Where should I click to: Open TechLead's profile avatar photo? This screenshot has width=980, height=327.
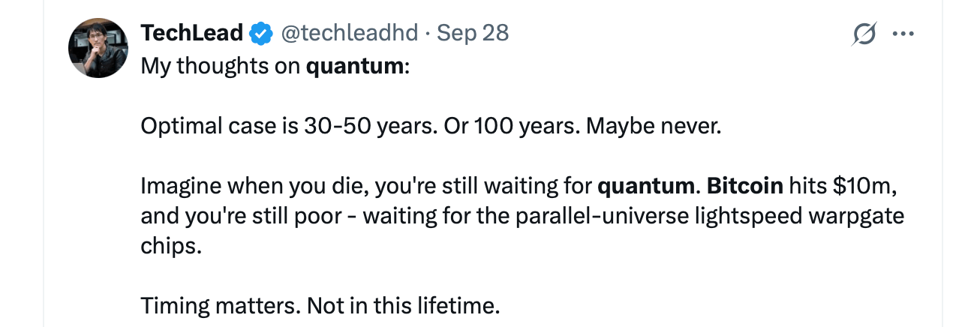point(98,48)
